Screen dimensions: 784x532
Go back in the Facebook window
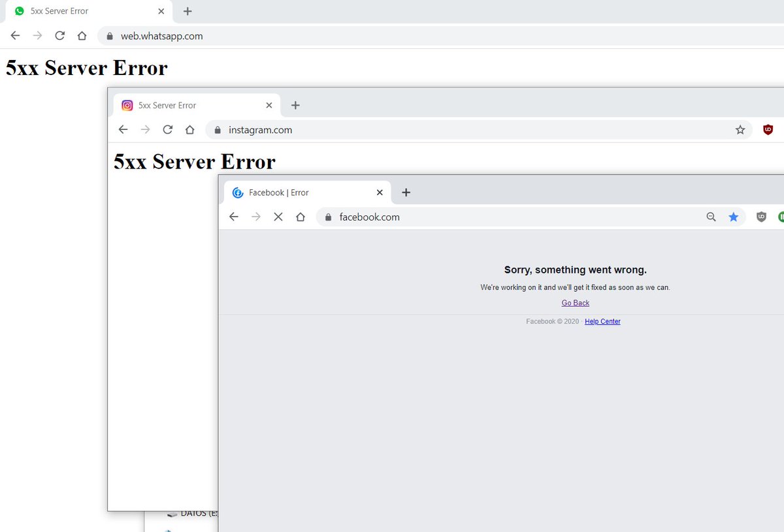point(234,217)
